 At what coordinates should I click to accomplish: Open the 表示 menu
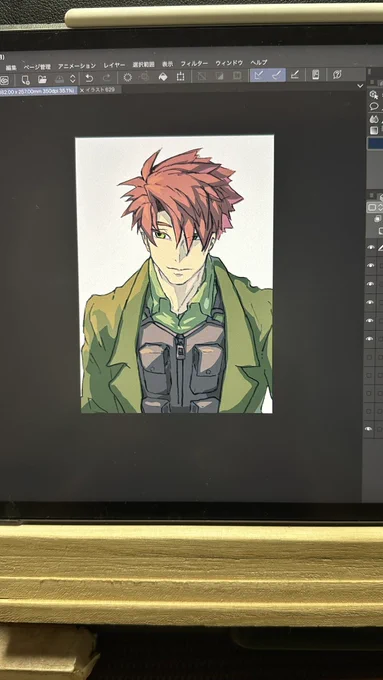tap(167, 64)
